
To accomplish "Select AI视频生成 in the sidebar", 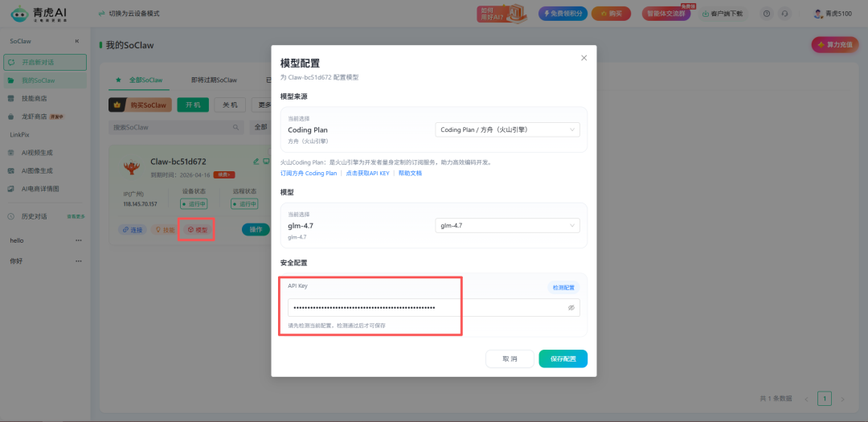I will pos(37,153).
